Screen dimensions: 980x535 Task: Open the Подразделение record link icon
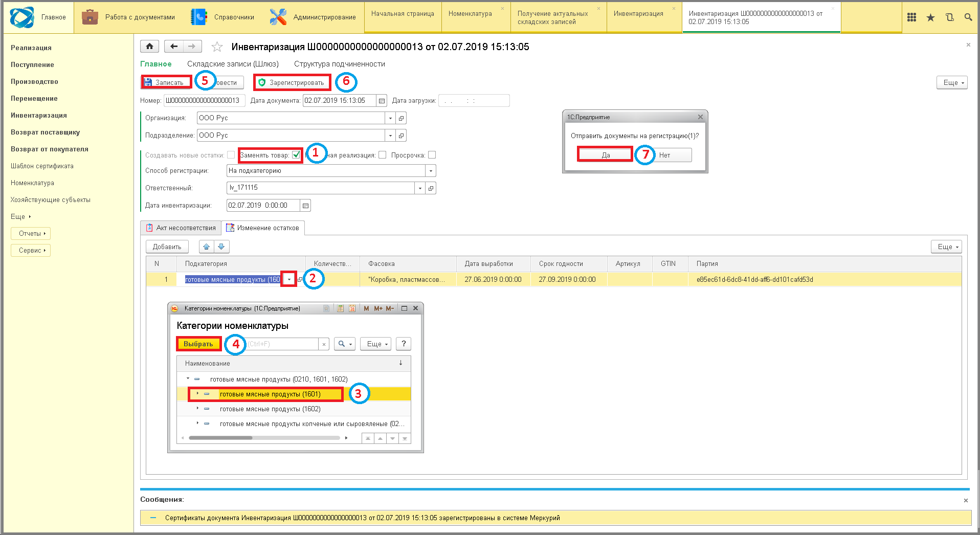point(402,136)
